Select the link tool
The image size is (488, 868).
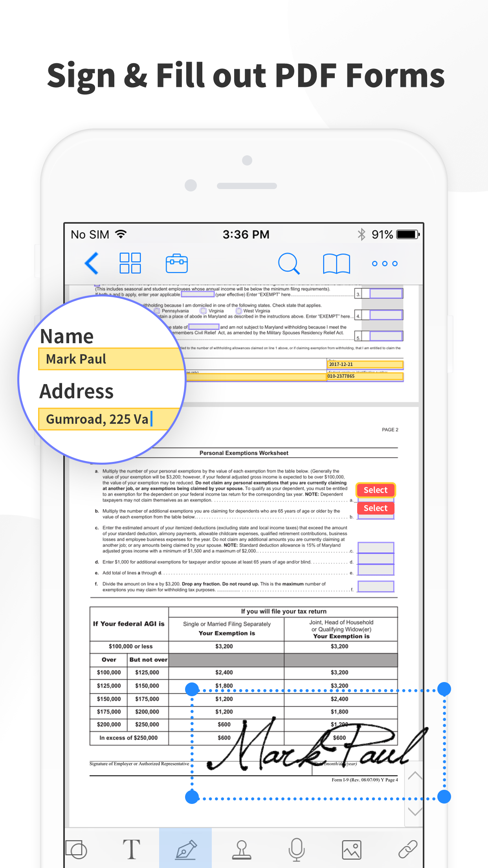tap(407, 849)
